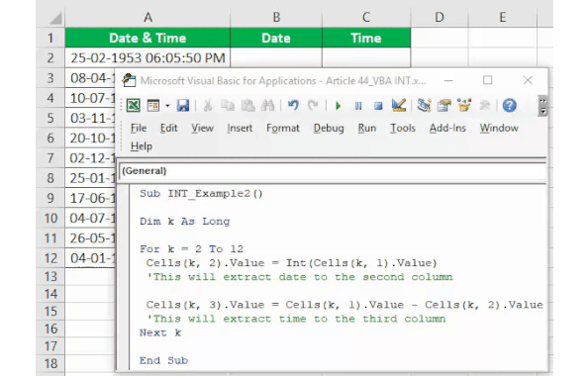Open the (General) object dropdown
Image resolution: width=588 pixels, height=376 pixels.
(333, 171)
